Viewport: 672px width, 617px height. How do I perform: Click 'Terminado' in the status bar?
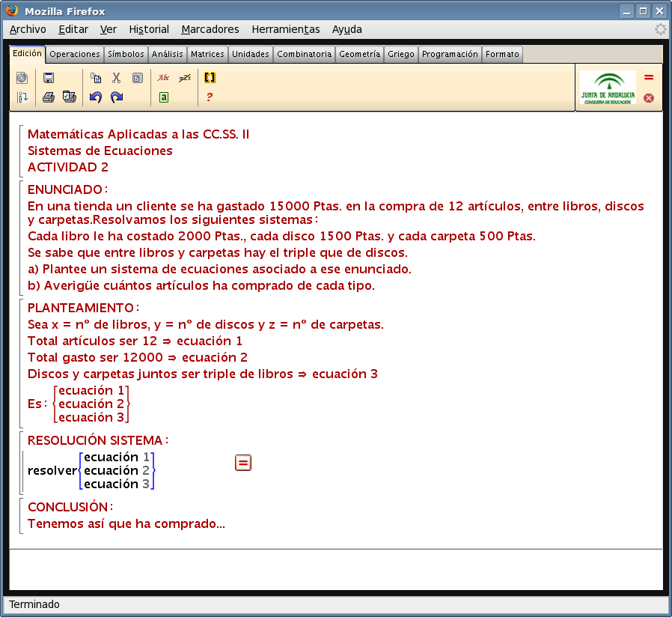[34, 604]
